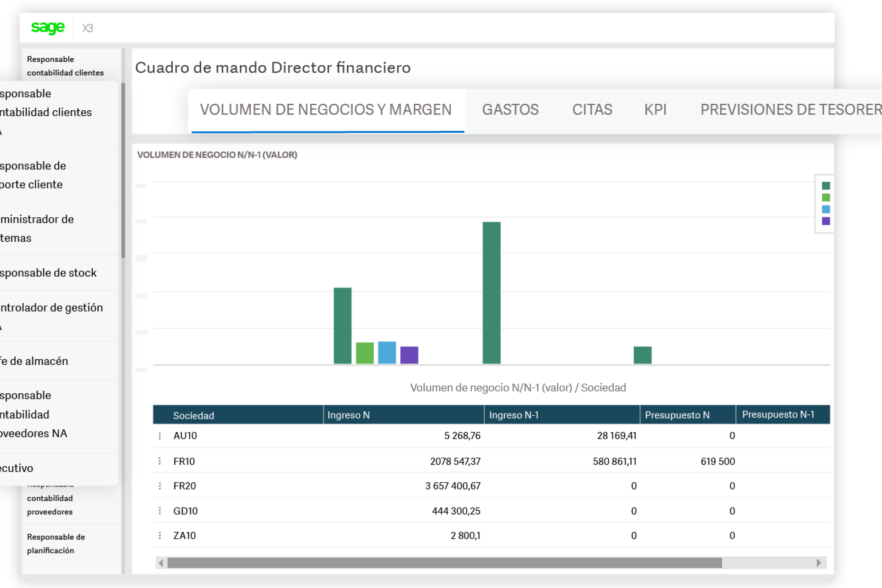Click the FR10 purple bar
The image size is (882, 588).
click(409, 355)
